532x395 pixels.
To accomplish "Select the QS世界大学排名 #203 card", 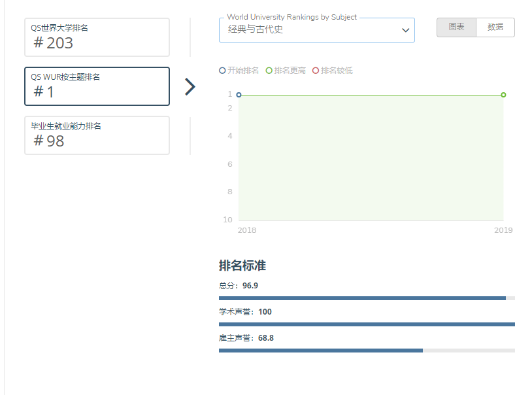I will coord(97,37).
